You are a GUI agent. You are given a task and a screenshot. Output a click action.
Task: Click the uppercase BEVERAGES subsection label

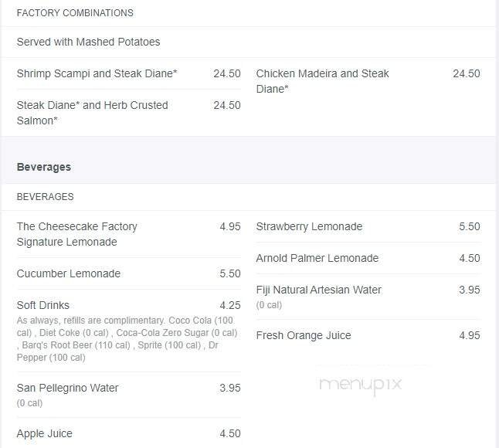(x=45, y=197)
